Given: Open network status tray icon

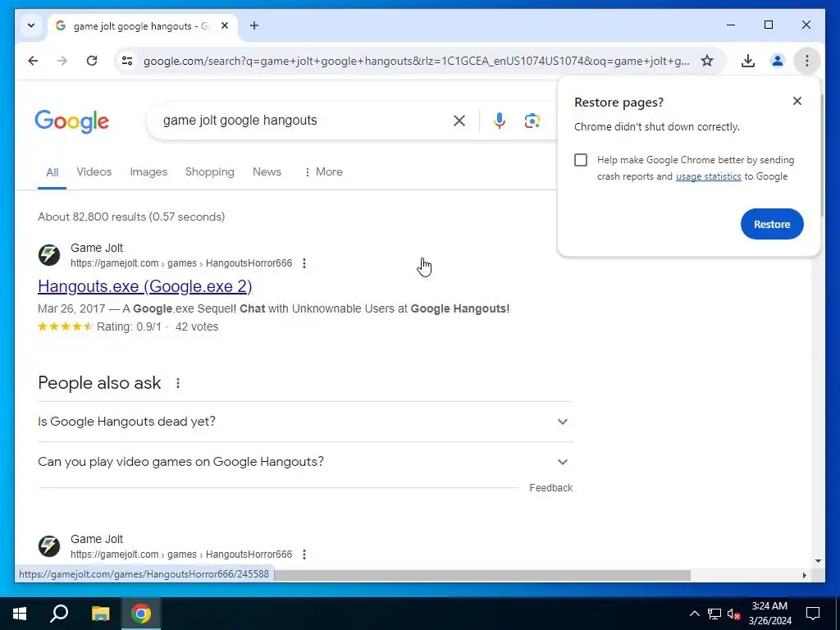Looking at the screenshot, I should click(x=714, y=614).
